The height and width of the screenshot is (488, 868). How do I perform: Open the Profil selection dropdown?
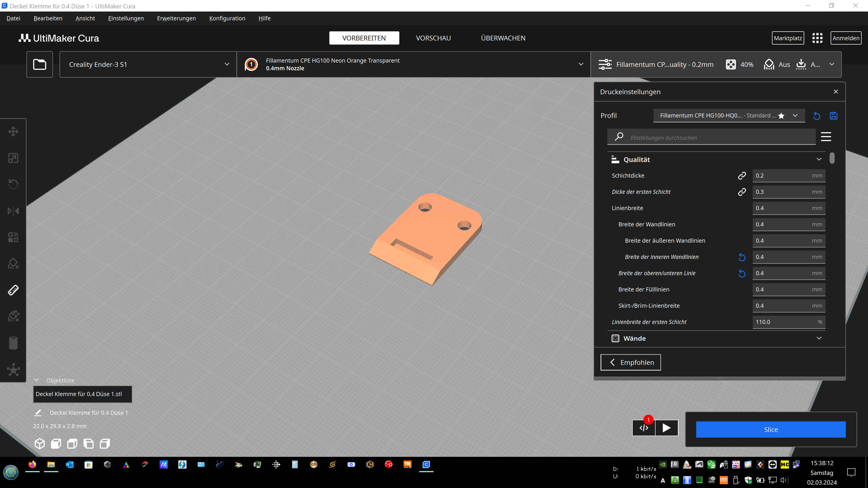tap(729, 115)
